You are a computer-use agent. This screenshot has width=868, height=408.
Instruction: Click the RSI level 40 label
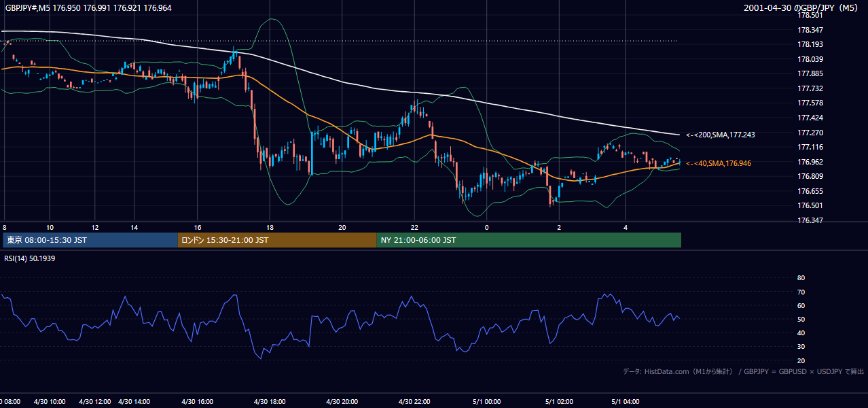pos(801,333)
